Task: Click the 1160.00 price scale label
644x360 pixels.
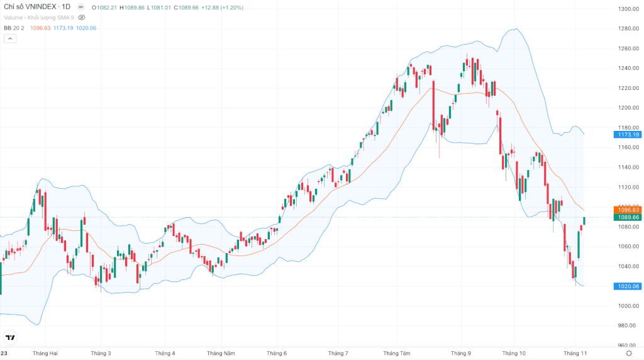Action: click(629, 147)
